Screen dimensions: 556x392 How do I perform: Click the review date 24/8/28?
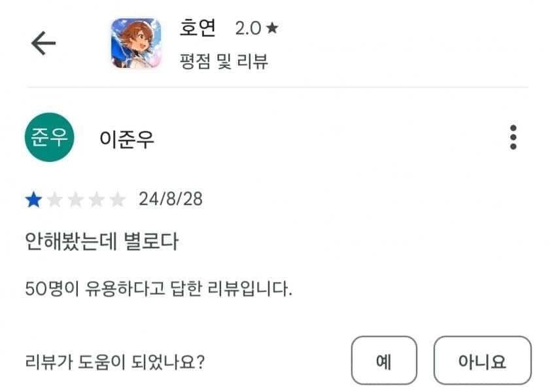tap(171, 199)
